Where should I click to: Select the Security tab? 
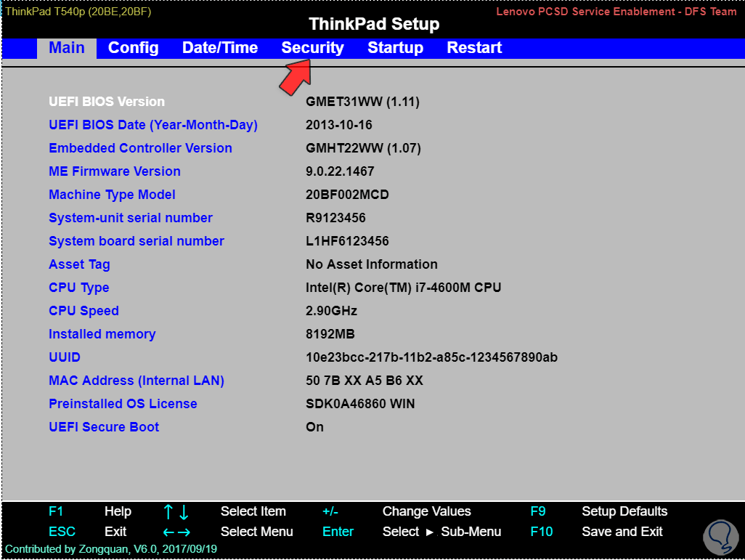point(313,48)
